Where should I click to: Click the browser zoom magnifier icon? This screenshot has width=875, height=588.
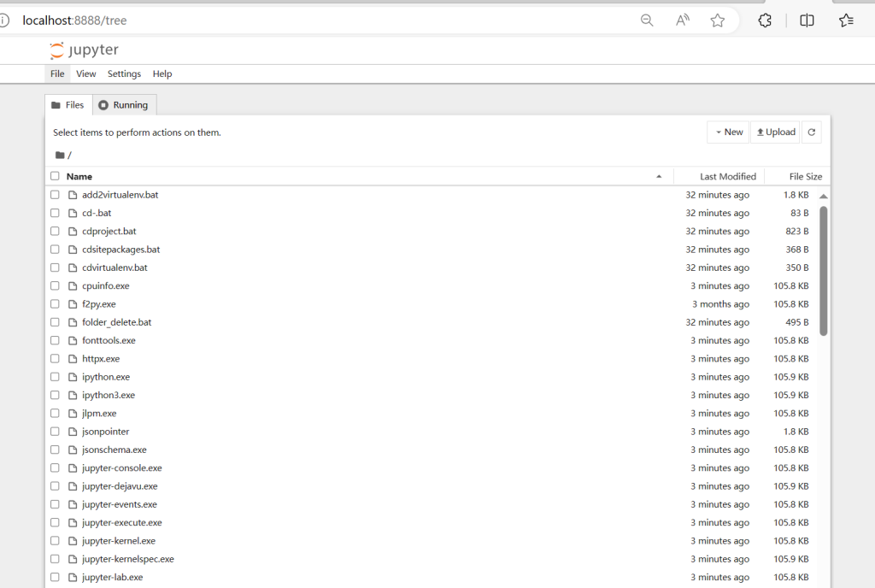(x=647, y=21)
